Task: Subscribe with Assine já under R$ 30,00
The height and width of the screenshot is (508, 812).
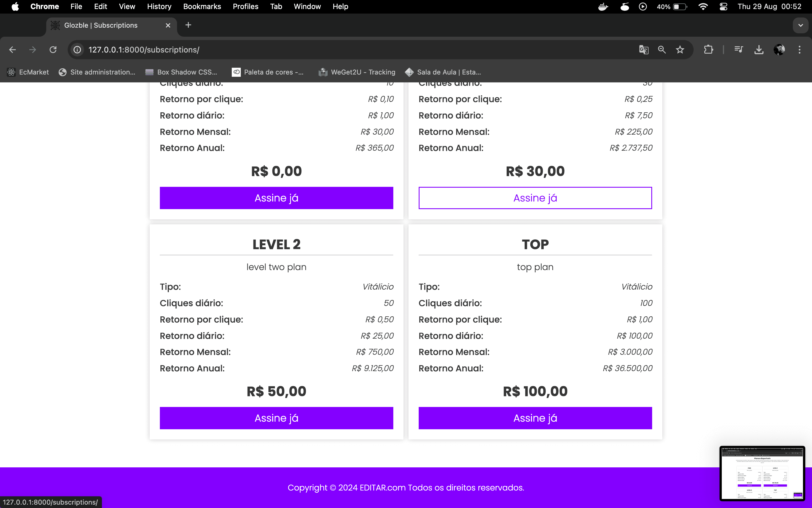Action: pyautogui.click(x=535, y=198)
